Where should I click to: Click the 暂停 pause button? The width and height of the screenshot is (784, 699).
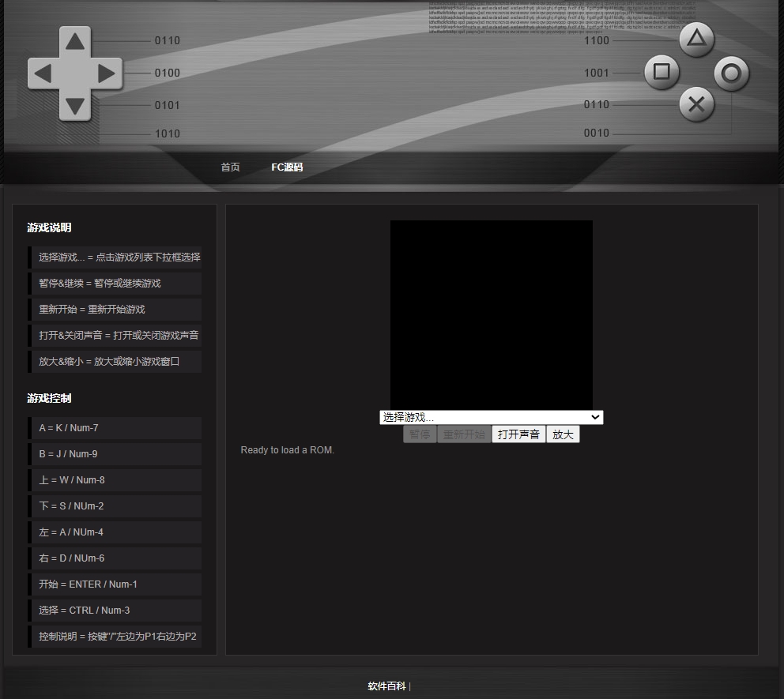point(420,434)
